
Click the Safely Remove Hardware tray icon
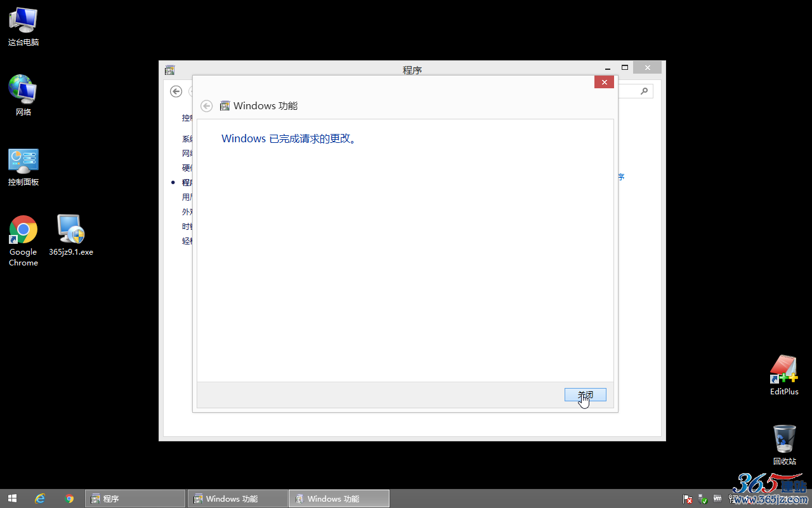point(703,499)
